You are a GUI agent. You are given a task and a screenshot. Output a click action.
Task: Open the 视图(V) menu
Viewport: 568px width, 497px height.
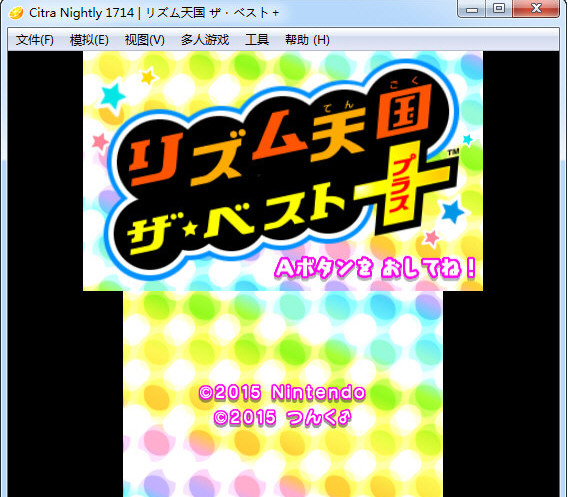(x=145, y=40)
